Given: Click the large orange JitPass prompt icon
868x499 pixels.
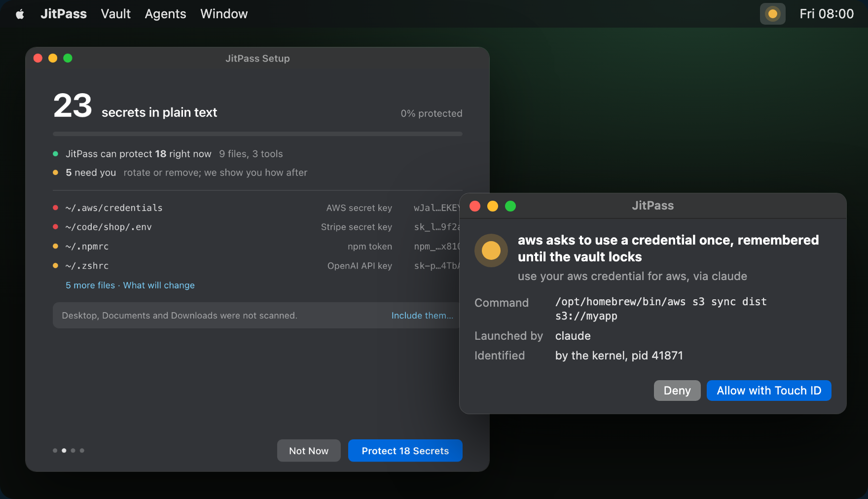Looking at the screenshot, I should [x=491, y=250].
